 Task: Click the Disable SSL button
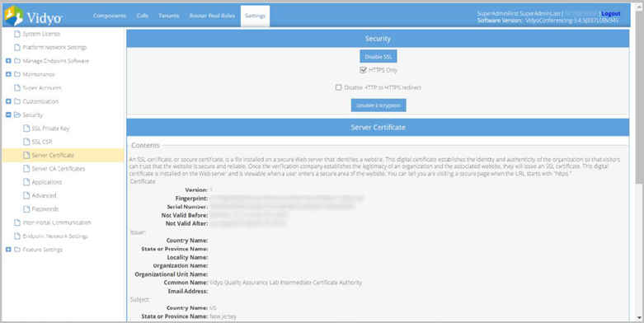(378, 57)
